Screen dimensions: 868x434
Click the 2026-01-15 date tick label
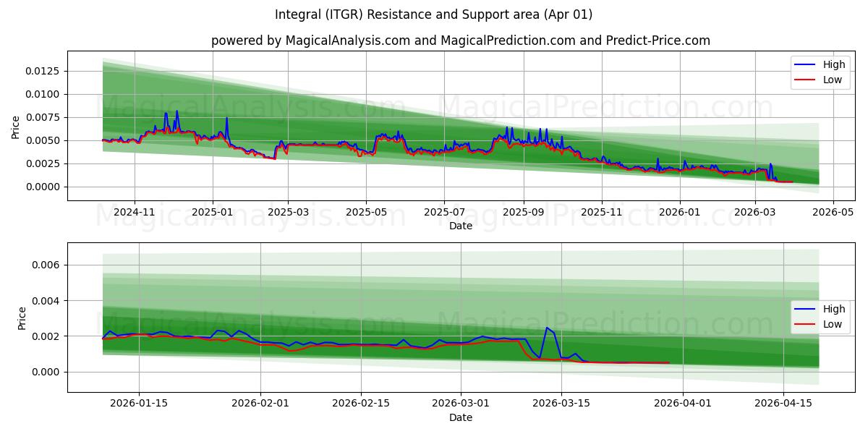(139, 404)
